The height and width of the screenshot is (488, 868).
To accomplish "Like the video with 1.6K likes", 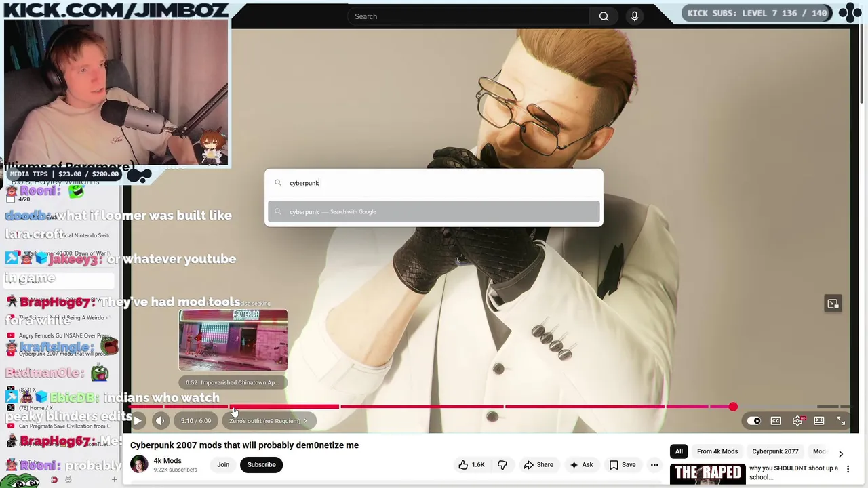I will (x=471, y=465).
